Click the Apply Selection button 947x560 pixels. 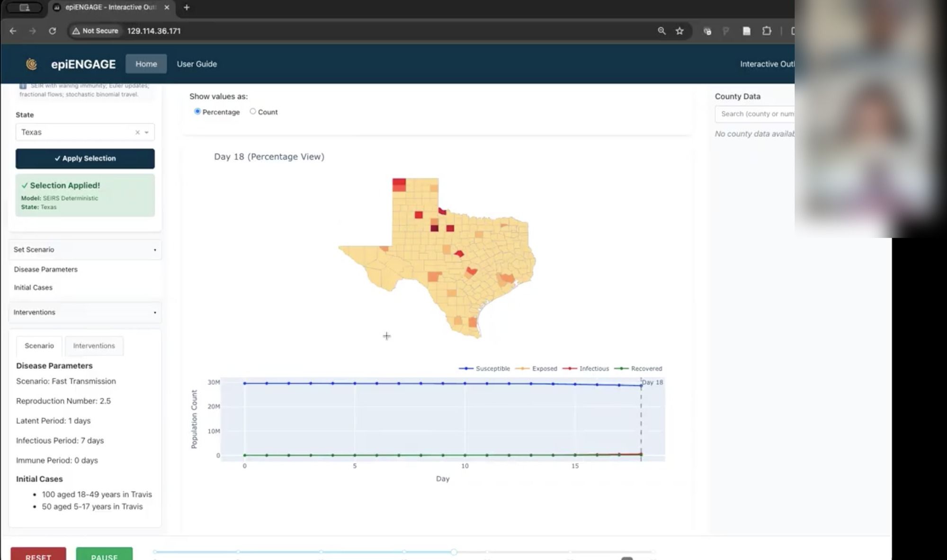pyautogui.click(x=85, y=159)
